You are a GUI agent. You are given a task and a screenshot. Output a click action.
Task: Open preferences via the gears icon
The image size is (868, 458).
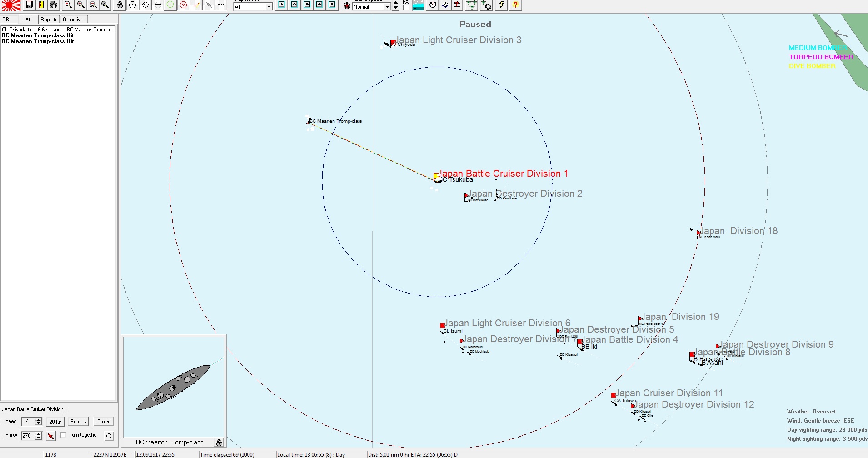(x=54, y=5)
